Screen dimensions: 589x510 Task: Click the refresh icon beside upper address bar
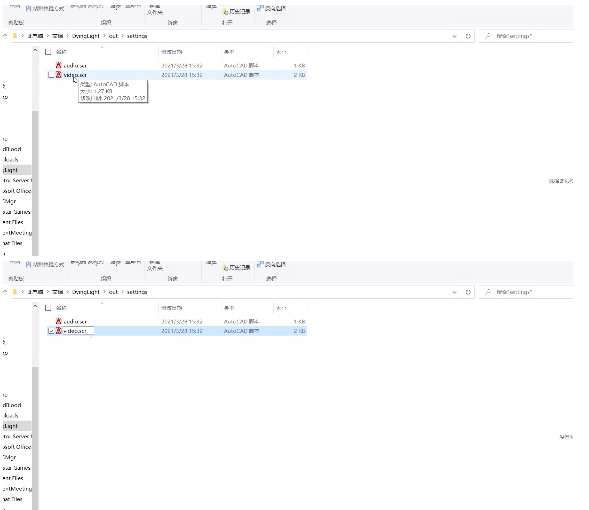click(x=468, y=36)
